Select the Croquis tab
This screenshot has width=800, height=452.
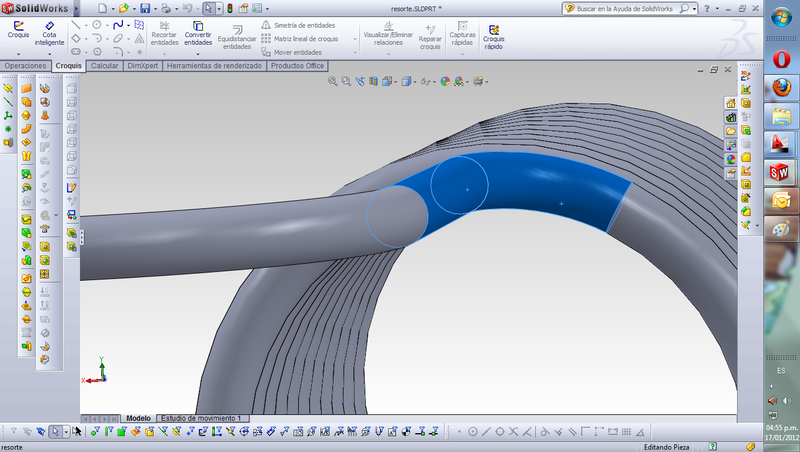(x=68, y=66)
